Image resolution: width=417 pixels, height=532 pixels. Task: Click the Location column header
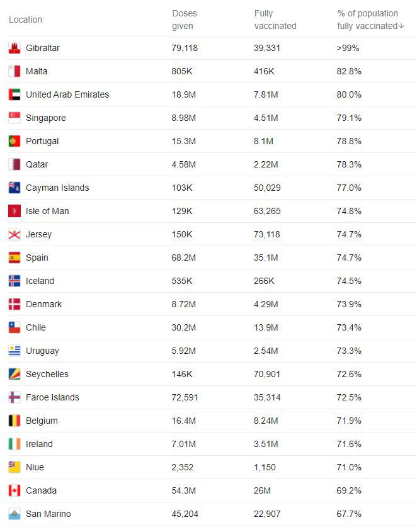tap(25, 20)
